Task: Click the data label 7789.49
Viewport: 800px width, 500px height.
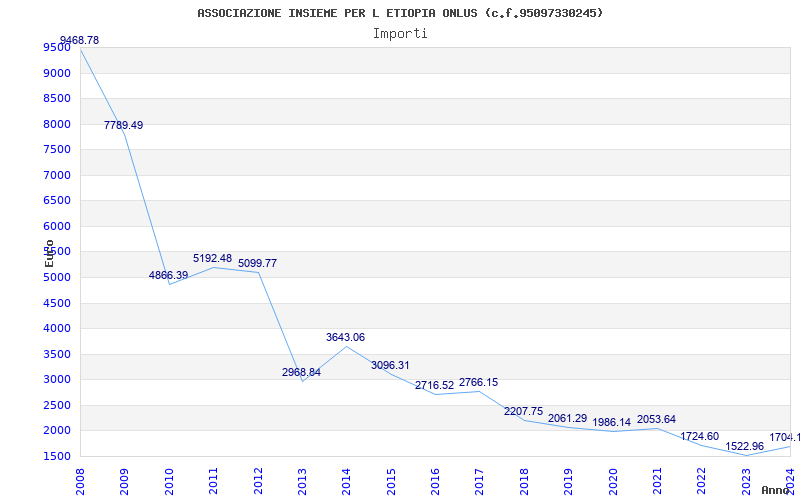Action: pos(123,125)
